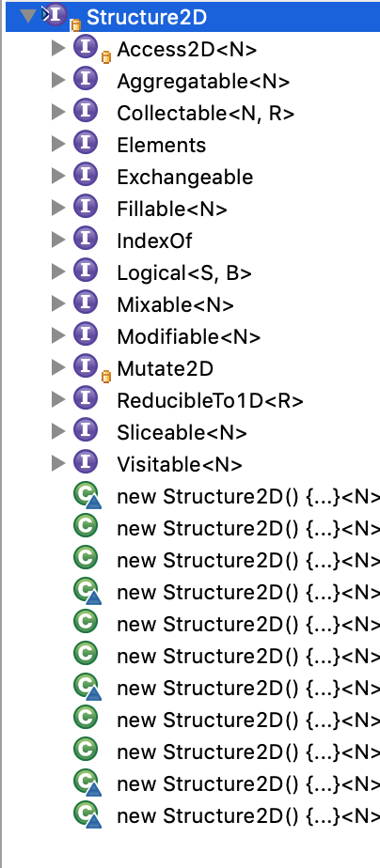Select the Mixable<N> item

click(x=175, y=305)
